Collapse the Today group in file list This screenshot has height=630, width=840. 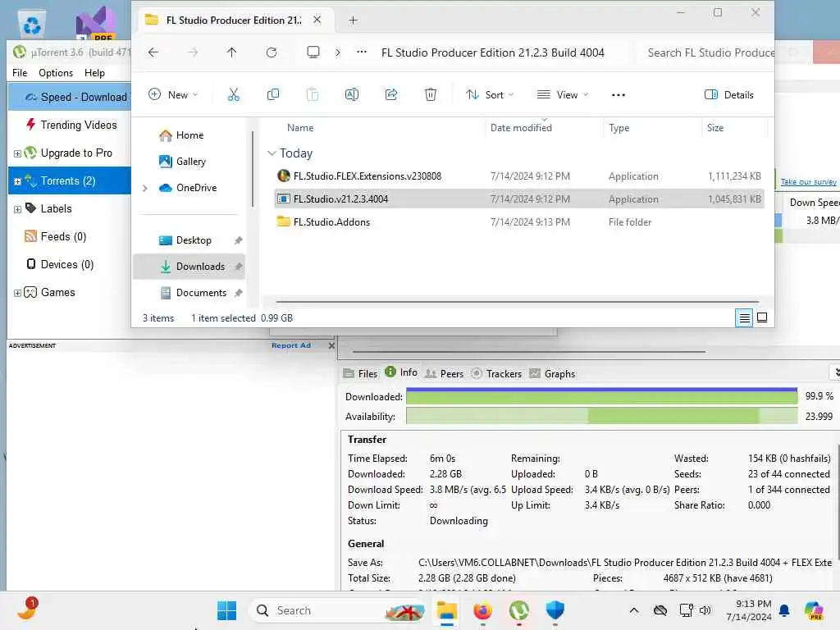[272, 153]
